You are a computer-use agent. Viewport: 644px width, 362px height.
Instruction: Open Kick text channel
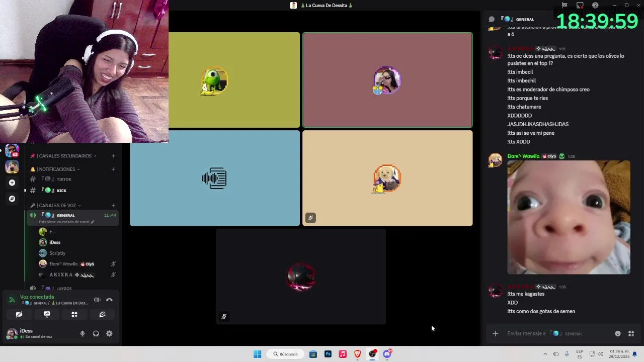click(72, 191)
